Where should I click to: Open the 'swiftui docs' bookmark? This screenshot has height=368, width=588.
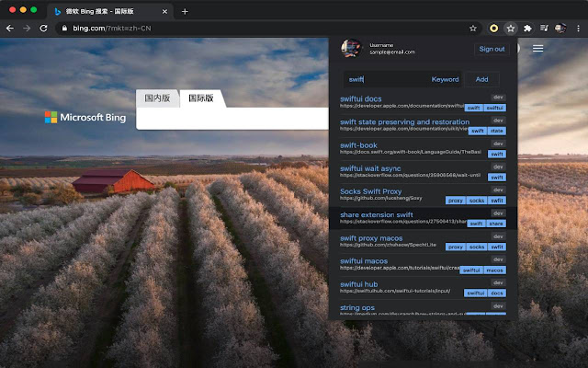coord(361,98)
